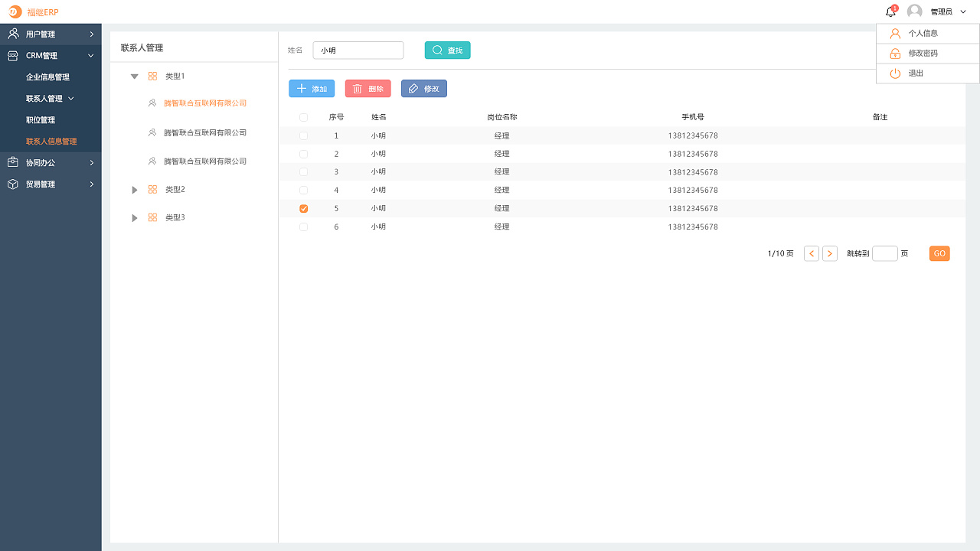Open the 管理员 dropdown arrow
This screenshot has height=551, width=980.
[963, 11]
